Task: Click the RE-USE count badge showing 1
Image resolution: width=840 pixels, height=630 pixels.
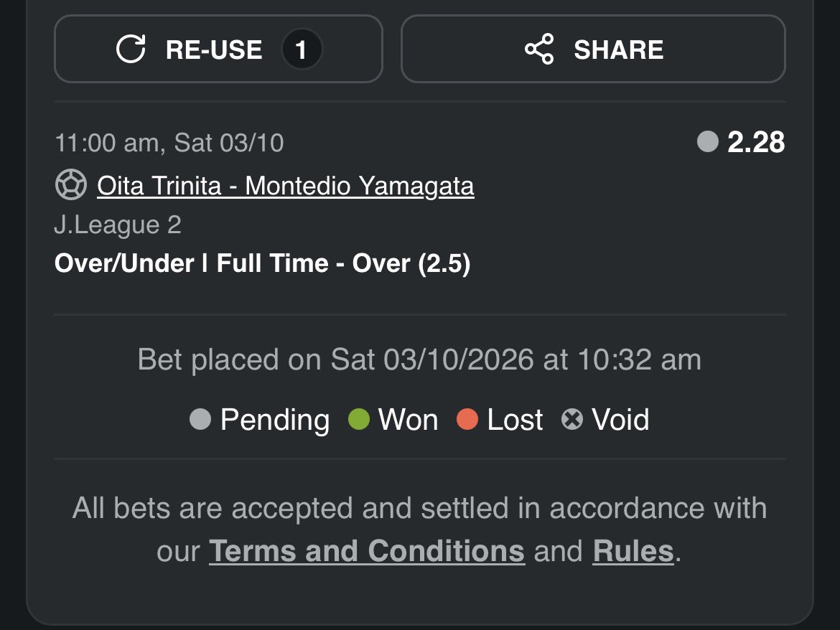Action: pyautogui.click(x=302, y=50)
